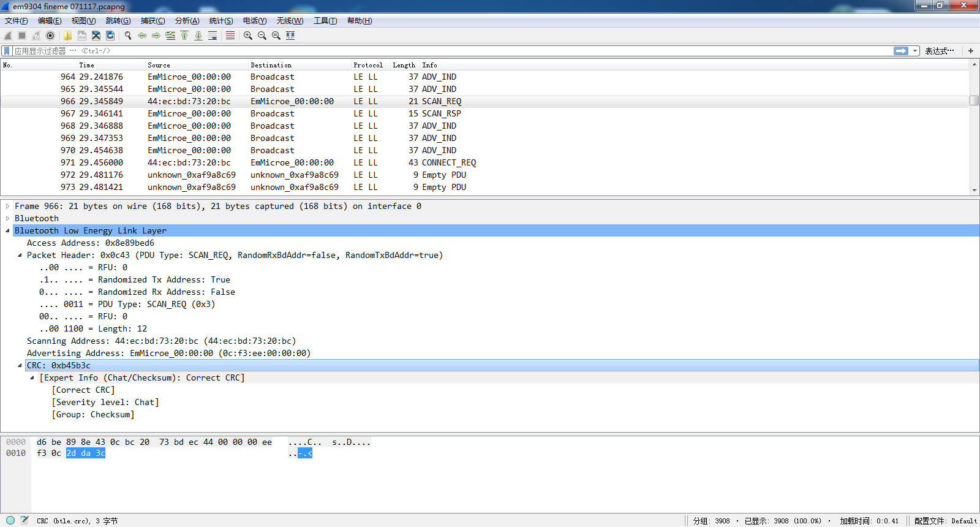The width and height of the screenshot is (980, 527).
Task: Click the go to packet icon
Action: [x=170, y=36]
